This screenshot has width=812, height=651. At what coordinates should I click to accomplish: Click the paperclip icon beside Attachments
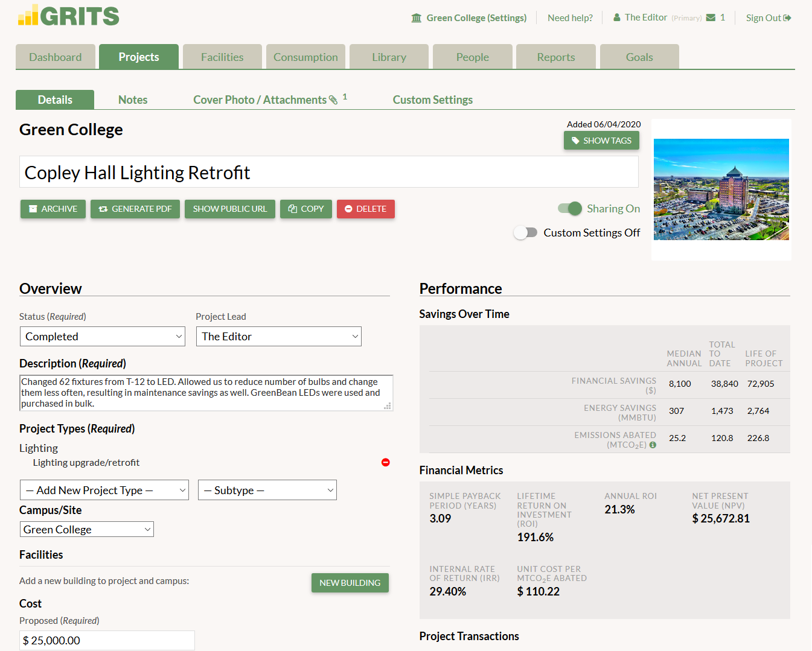[x=333, y=100]
